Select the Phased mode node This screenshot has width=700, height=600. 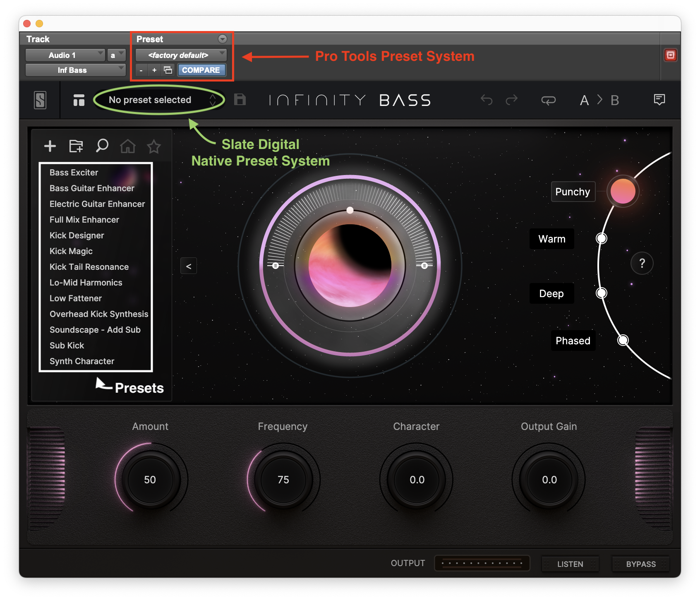tap(623, 340)
